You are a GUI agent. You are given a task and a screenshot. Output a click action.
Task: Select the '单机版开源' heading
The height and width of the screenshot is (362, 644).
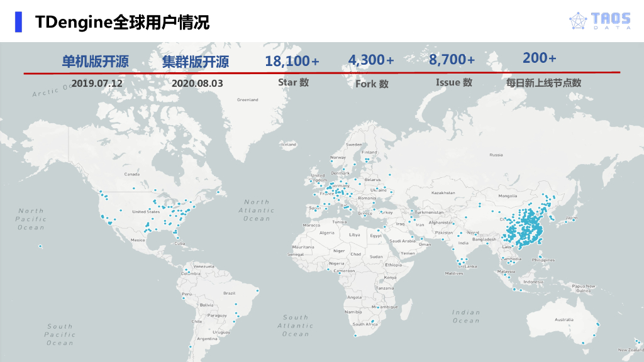point(96,62)
